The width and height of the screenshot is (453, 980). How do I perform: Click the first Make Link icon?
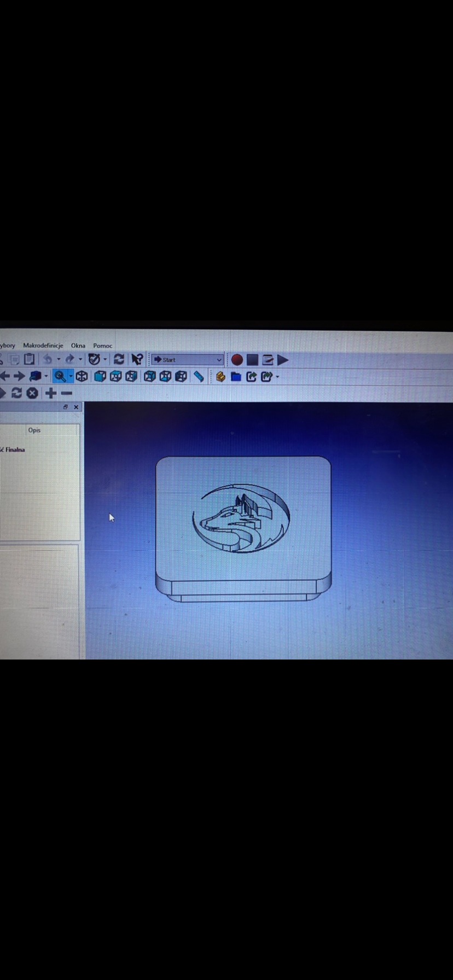click(x=252, y=376)
